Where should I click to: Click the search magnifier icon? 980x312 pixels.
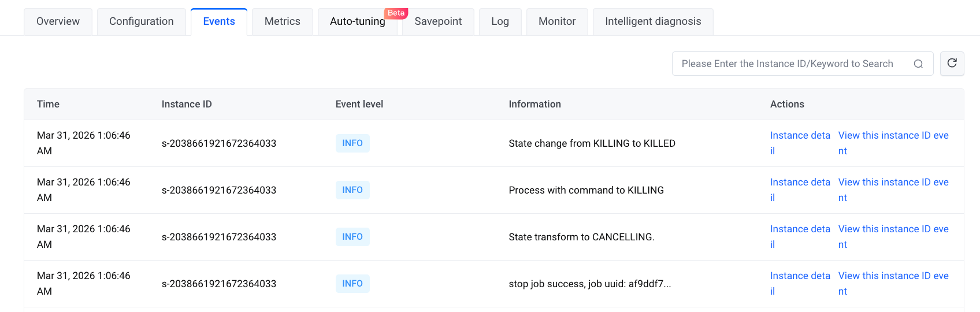[918, 64]
